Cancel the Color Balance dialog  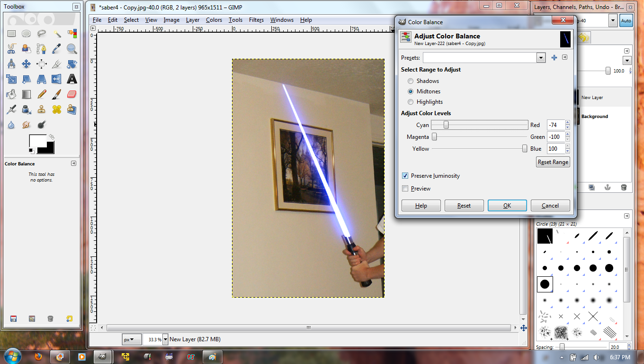(550, 206)
